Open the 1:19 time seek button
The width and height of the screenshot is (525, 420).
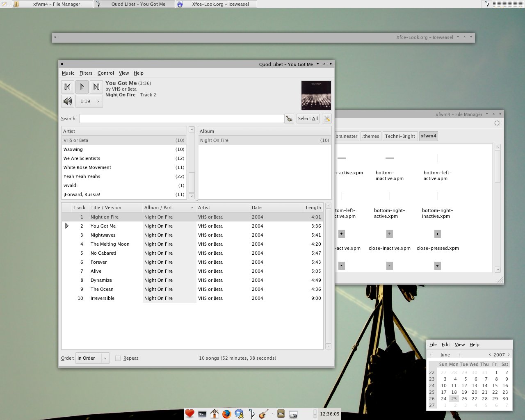coord(89,101)
